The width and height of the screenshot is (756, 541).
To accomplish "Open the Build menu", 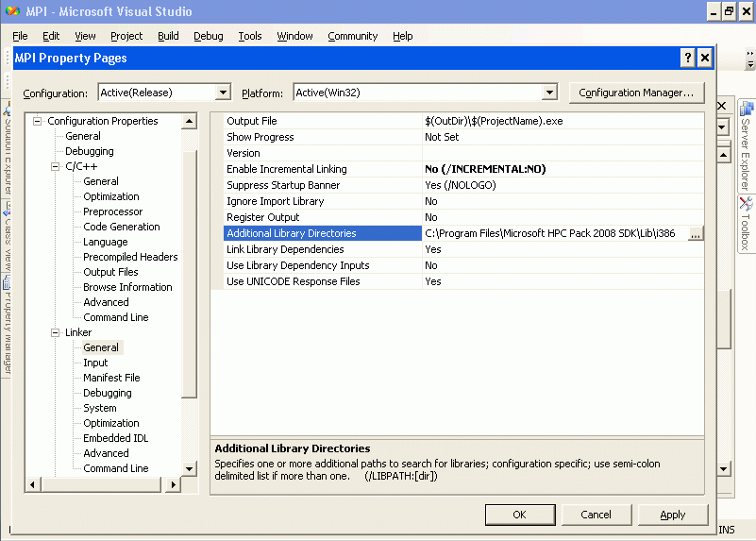I will pos(168,36).
